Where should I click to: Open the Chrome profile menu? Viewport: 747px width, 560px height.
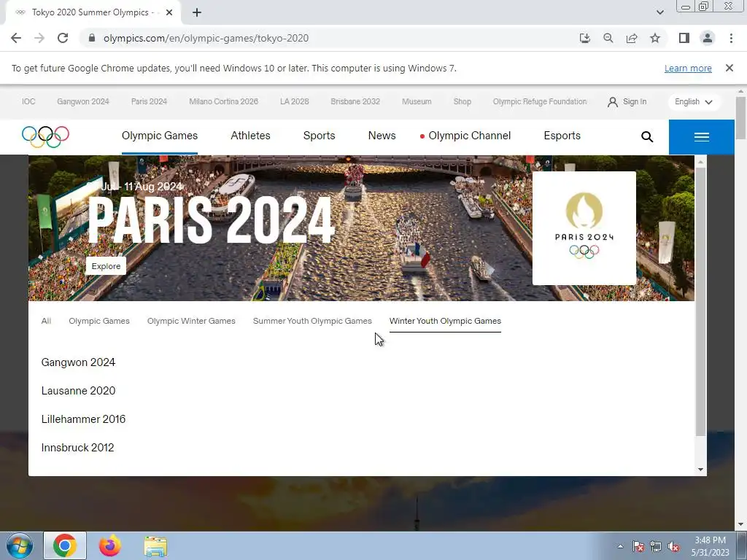coord(708,38)
